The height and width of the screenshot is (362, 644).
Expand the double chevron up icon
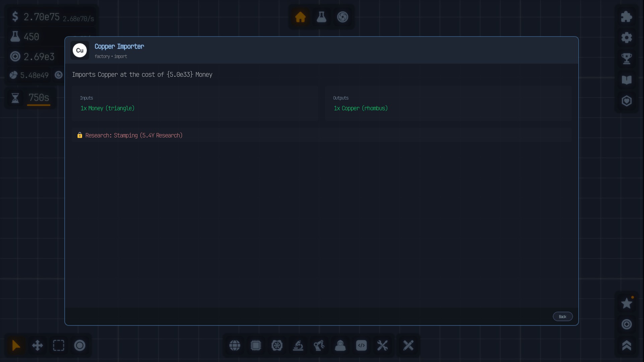626,345
